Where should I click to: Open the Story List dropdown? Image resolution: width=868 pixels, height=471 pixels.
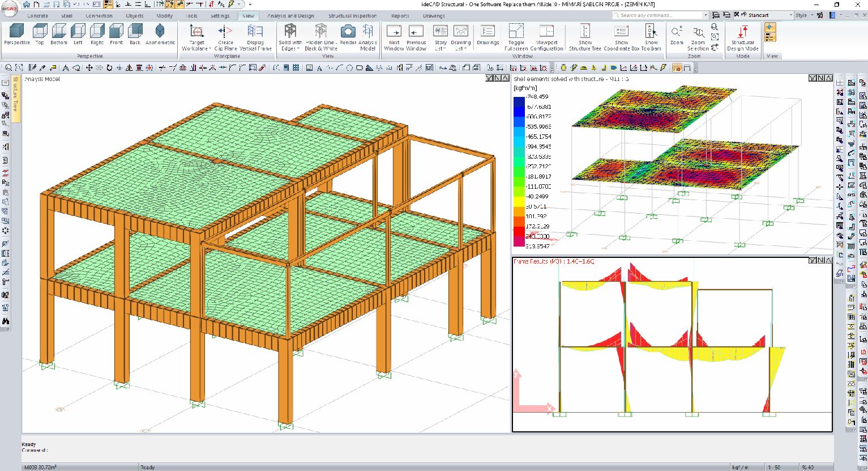tap(440, 35)
